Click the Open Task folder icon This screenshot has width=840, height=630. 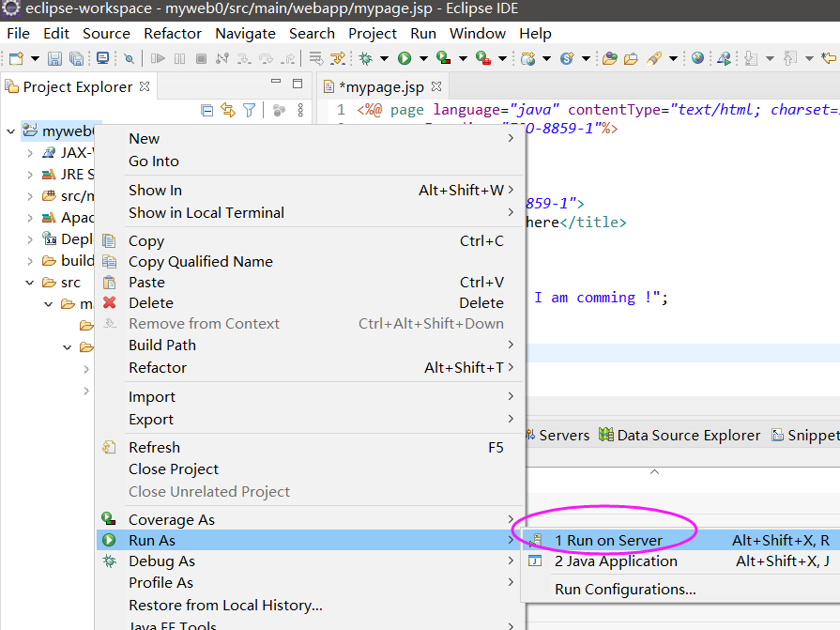(631, 58)
